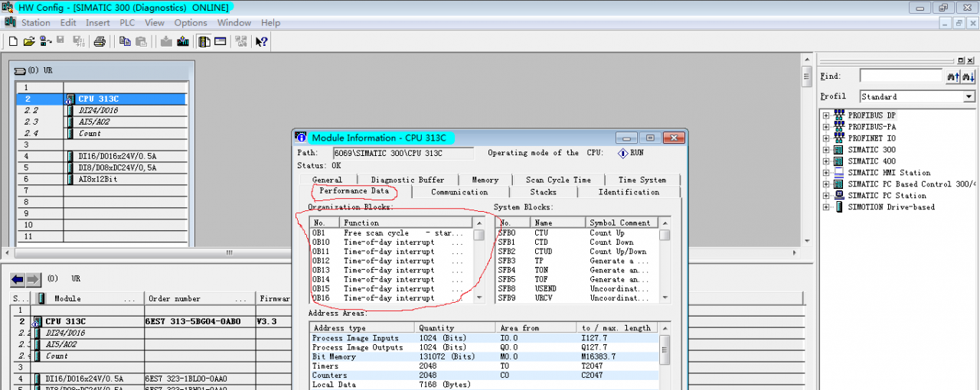Search upward with binoculars up icon
The height and width of the screenshot is (390, 980).
pos(953,76)
